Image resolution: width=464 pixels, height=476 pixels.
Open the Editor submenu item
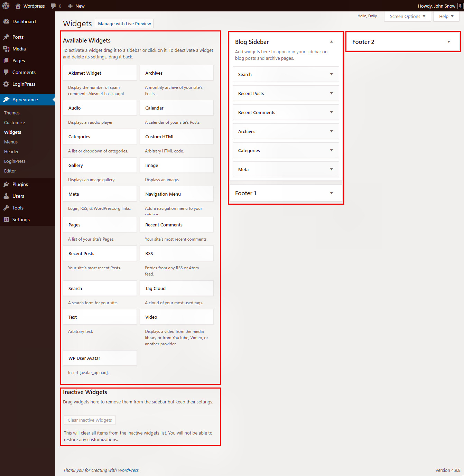point(10,171)
